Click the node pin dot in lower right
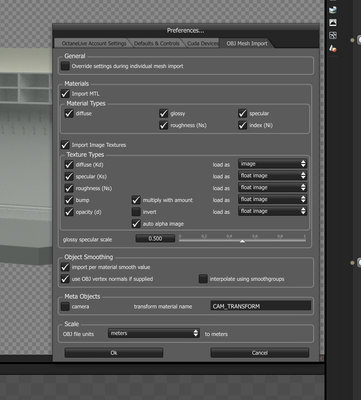The image size is (361, 400). (352, 263)
